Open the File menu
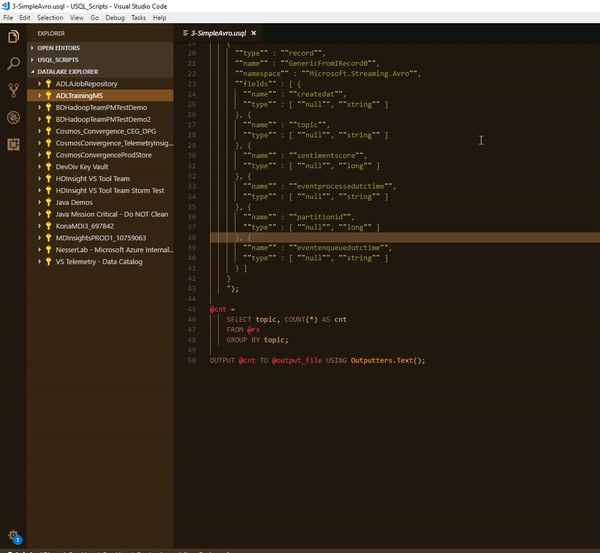The width and height of the screenshot is (600, 553). pos(8,18)
